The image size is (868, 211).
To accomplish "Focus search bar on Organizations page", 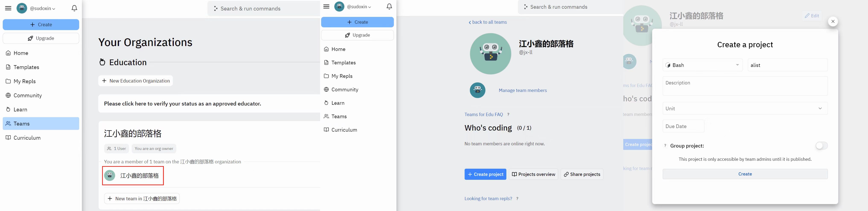I will pyautogui.click(x=264, y=8).
